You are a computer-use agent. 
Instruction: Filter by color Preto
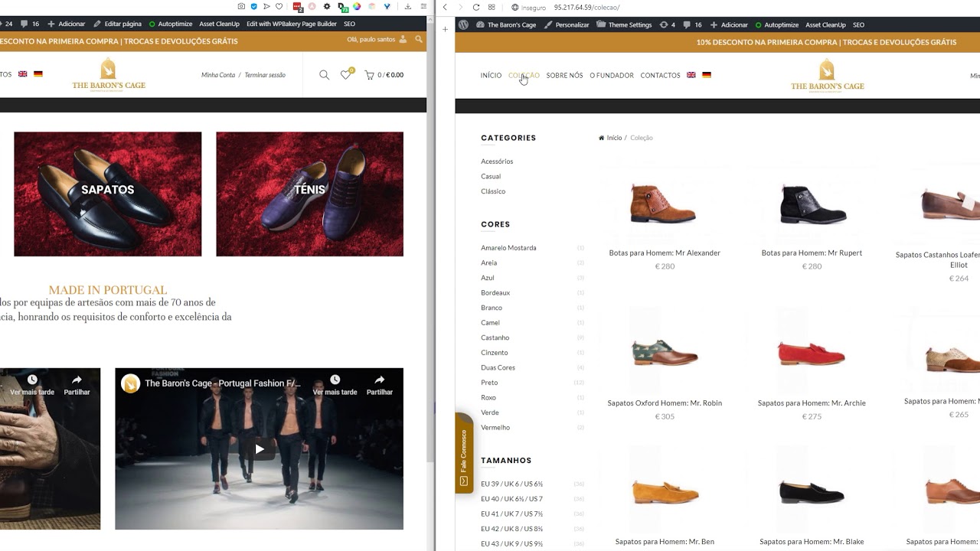[x=489, y=383]
